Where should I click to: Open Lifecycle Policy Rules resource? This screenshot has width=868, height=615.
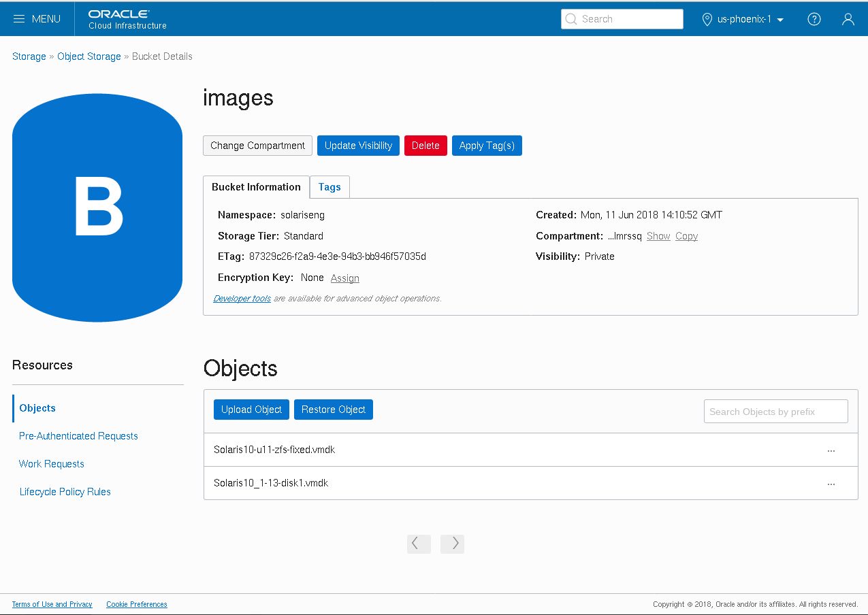(65, 492)
